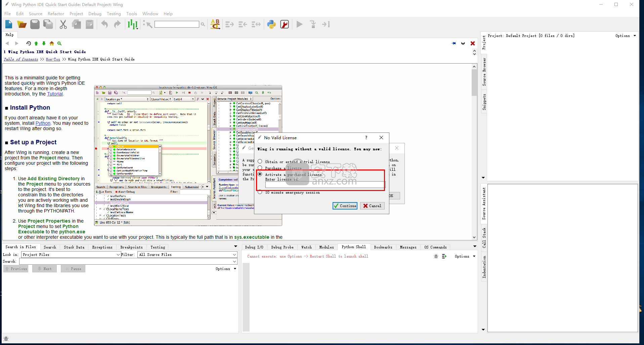The image size is (644, 345).
Task: Save all files icon
Action: [x=48, y=24]
